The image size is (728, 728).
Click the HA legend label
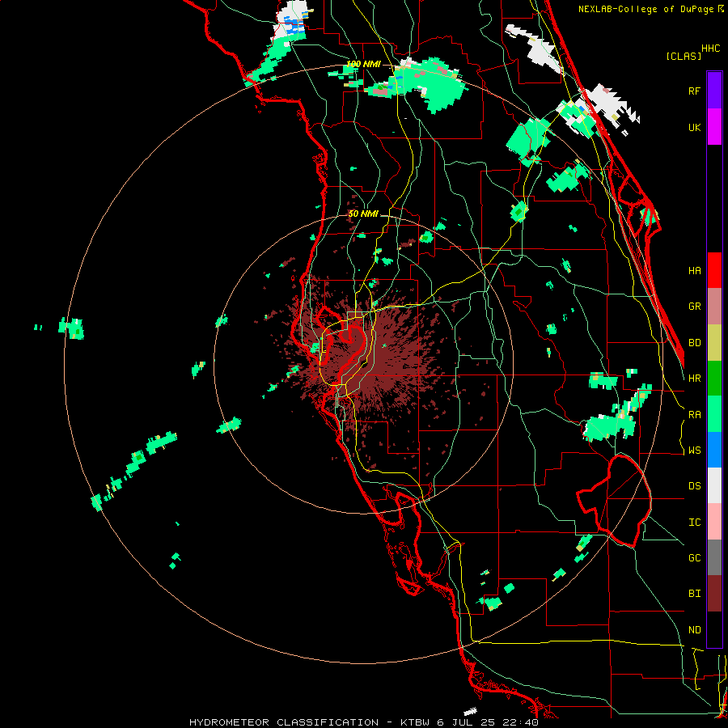click(694, 271)
